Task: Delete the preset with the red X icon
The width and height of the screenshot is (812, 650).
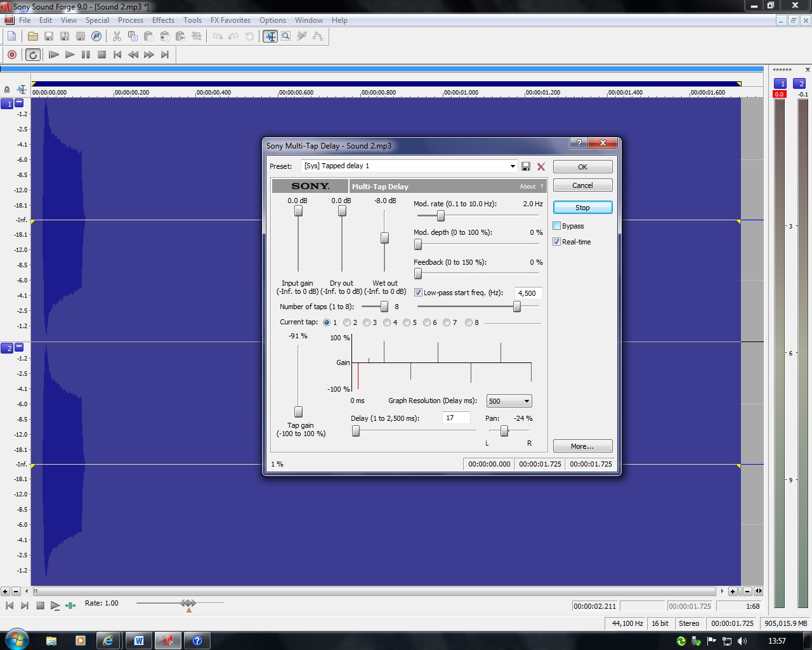Action: click(541, 166)
